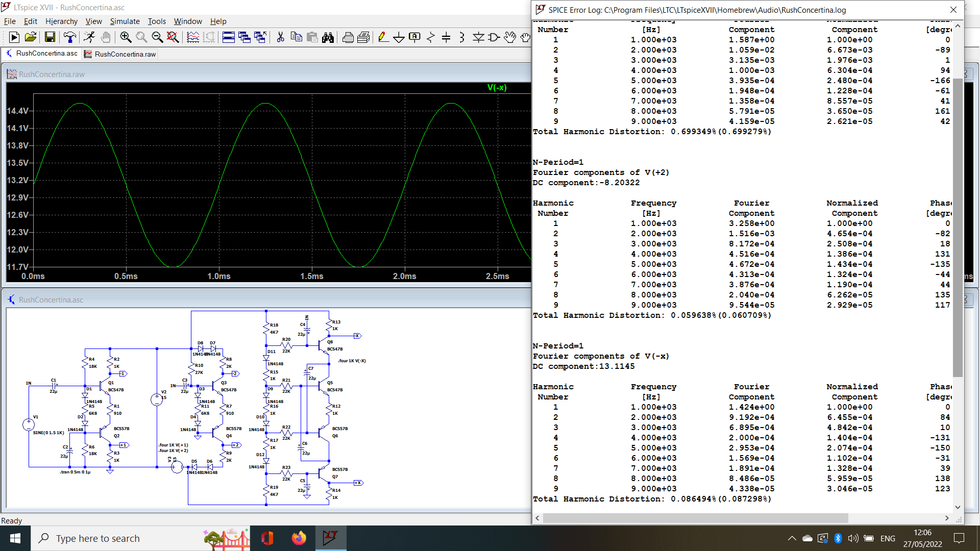Select the Resistor component tool

(431, 37)
